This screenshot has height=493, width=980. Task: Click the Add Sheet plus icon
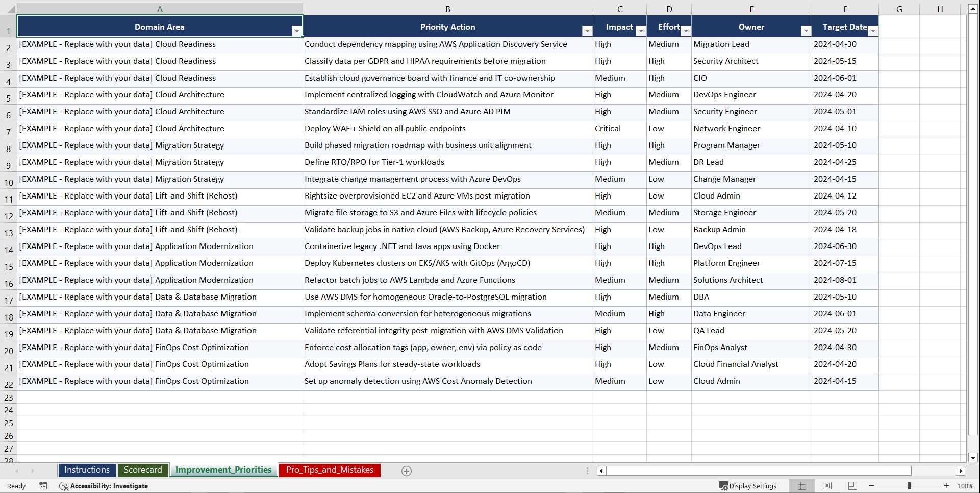[407, 471]
